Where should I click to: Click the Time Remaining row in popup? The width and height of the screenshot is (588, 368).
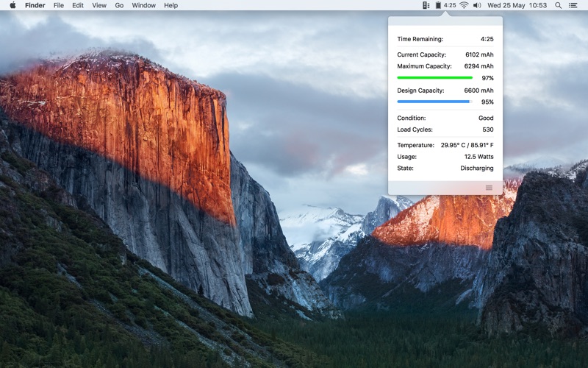(445, 39)
